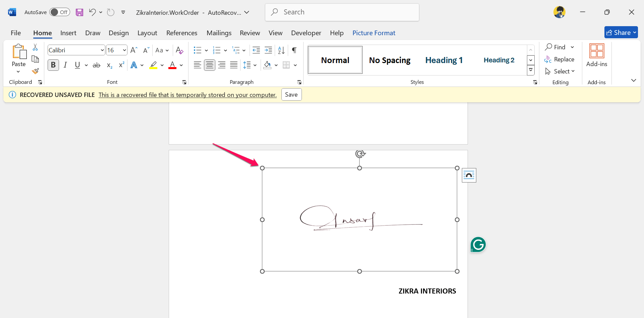Click the Format Painter brush icon
This screenshot has width=644, height=318.
(35, 71)
